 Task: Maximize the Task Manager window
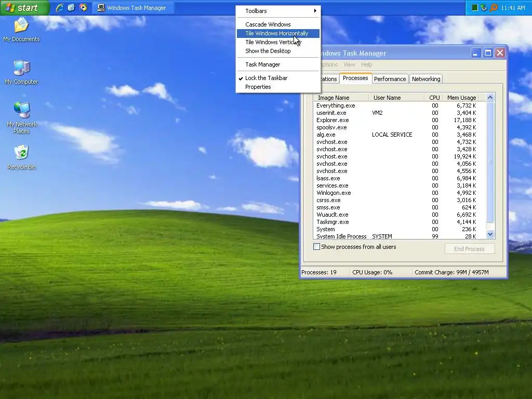click(488, 53)
